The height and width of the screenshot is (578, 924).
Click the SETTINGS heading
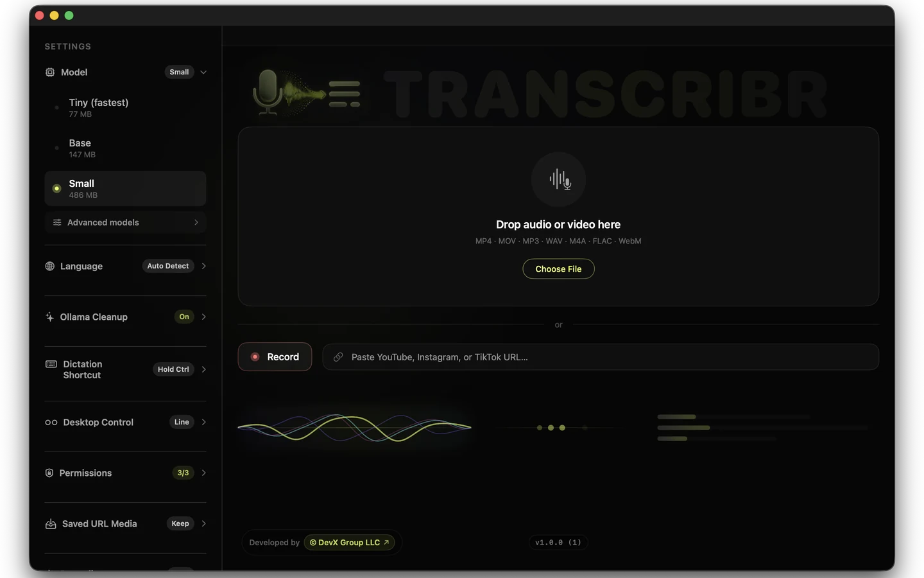[68, 46]
